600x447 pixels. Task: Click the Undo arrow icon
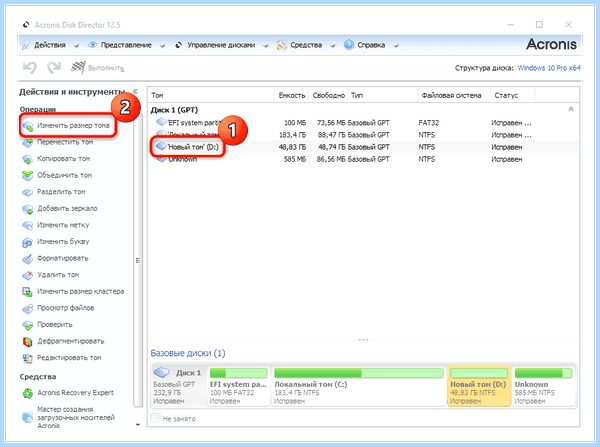[30, 68]
